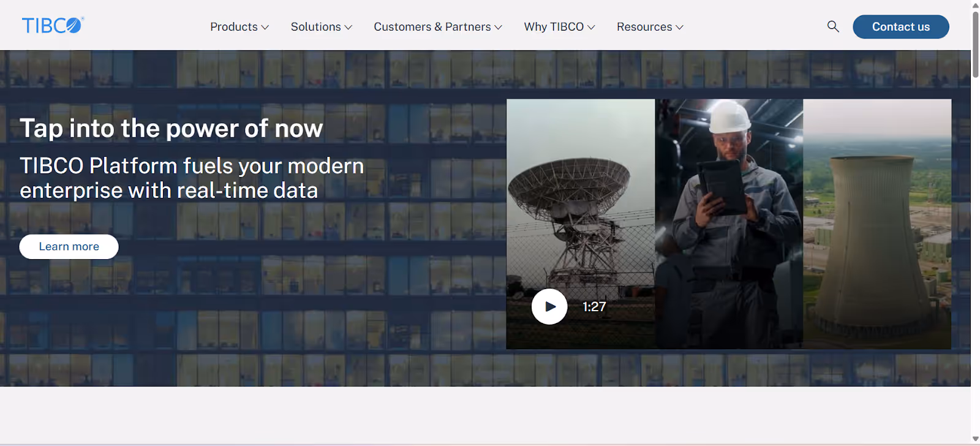The height and width of the screenshot is (446, 980).
Task: Expand the chevron beside Customers & Partners
Action: (499, 28)
